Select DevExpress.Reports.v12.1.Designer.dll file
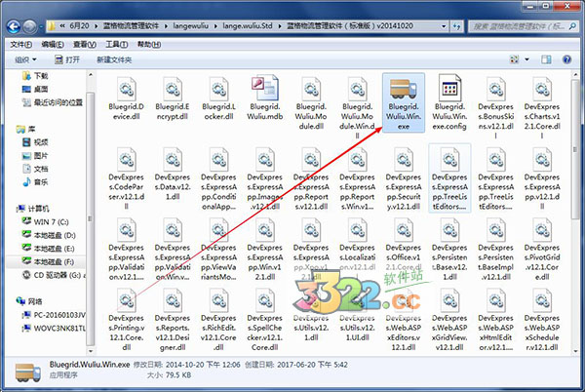 point(173,320)
